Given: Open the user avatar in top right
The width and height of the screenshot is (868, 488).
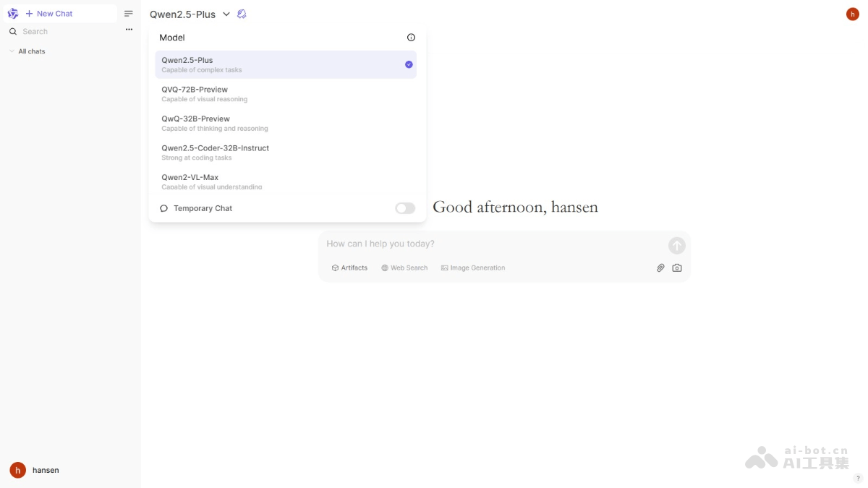Looking at the screenshot, I should [852, 14].
